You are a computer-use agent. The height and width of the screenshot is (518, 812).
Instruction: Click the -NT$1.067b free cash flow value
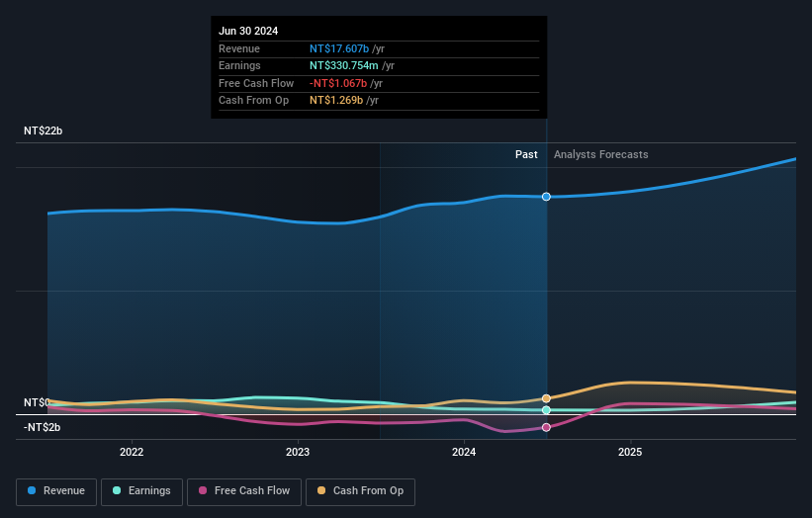tap(338, 83)
